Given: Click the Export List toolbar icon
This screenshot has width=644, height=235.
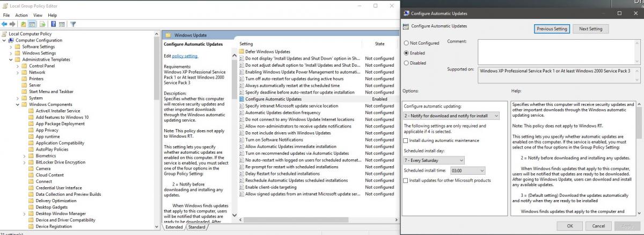Looking at the screenshot, I should [x=43, y=24].
